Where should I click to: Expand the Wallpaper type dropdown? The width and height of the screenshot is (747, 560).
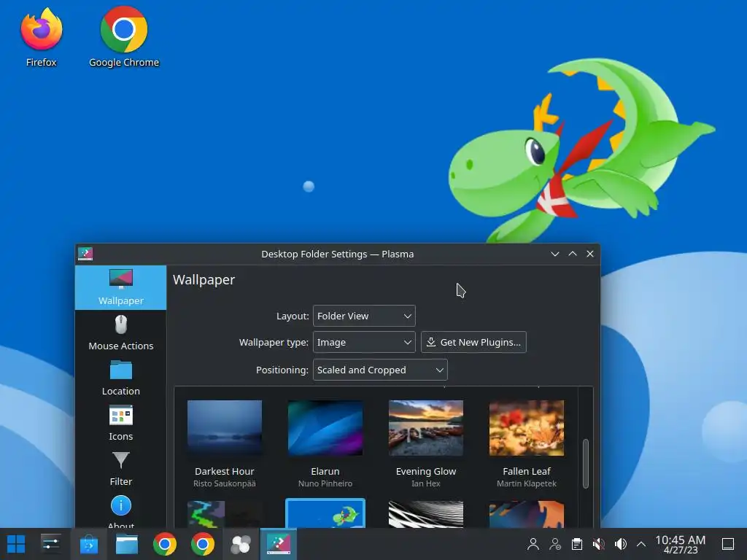coord(364,342)
